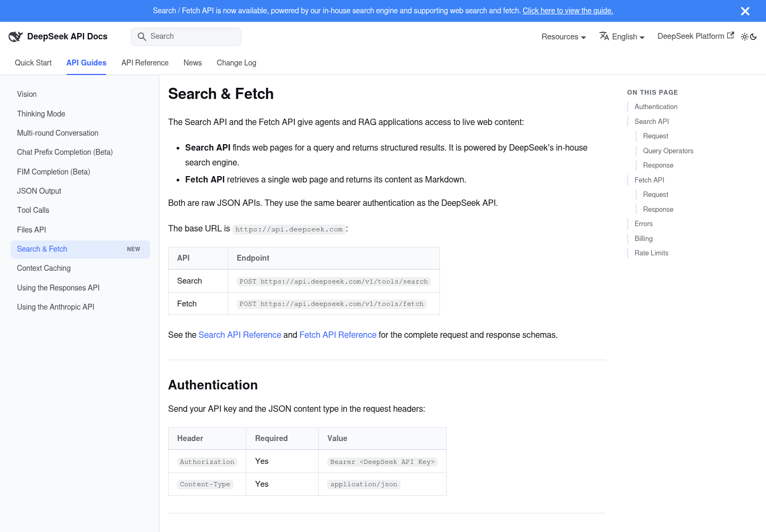Open Files API in the sidebar

tap(80, 230)
